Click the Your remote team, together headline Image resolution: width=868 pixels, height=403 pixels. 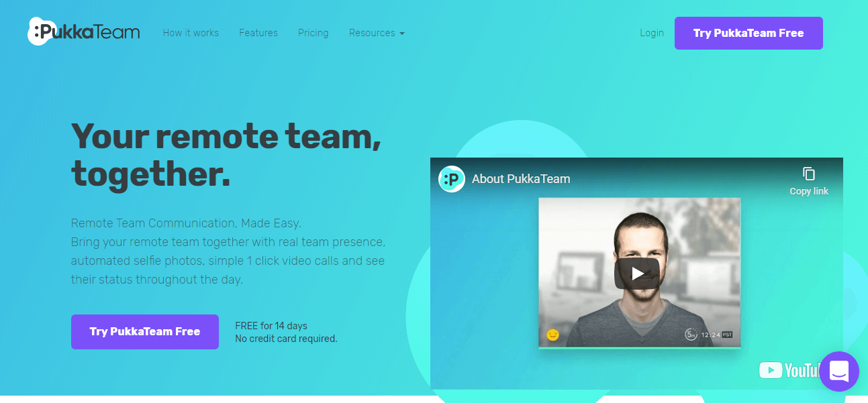click(x=226, y=155)
